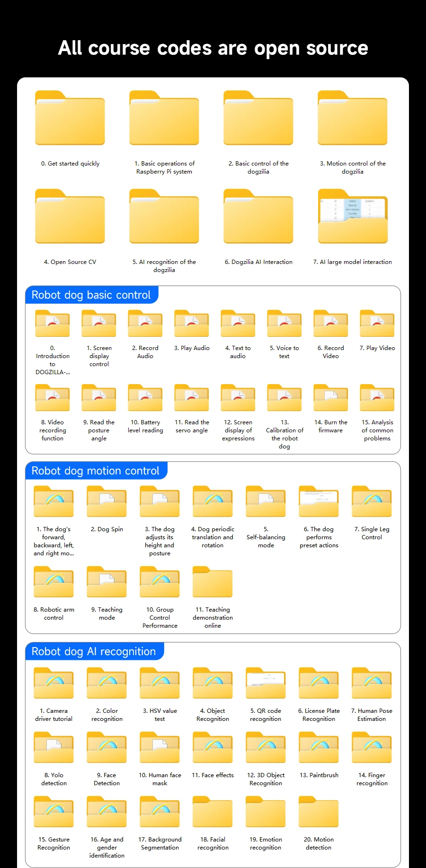Open the '4. Text to audio' folder

[238, 324]
